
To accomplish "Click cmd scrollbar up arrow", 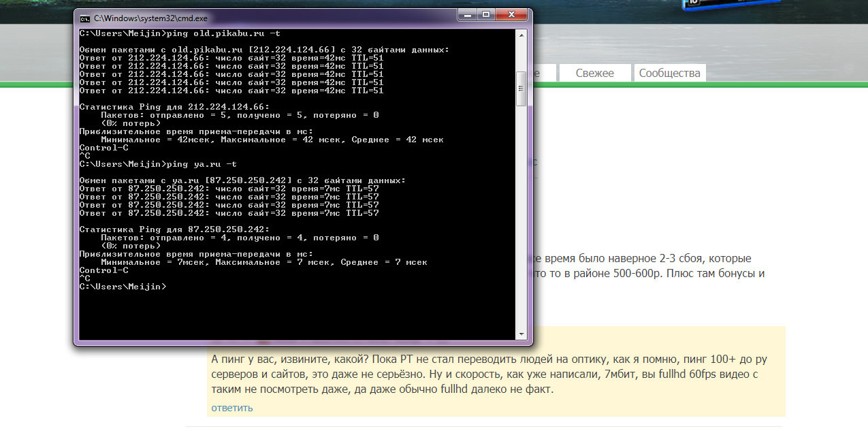I will [x=521, y=34].
